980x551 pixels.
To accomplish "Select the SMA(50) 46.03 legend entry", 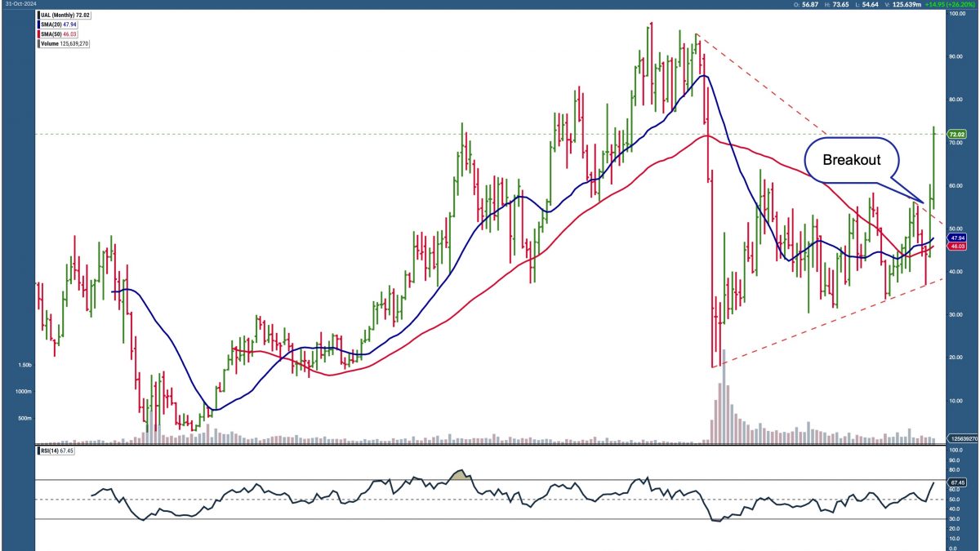I will [x=60, y=34].
